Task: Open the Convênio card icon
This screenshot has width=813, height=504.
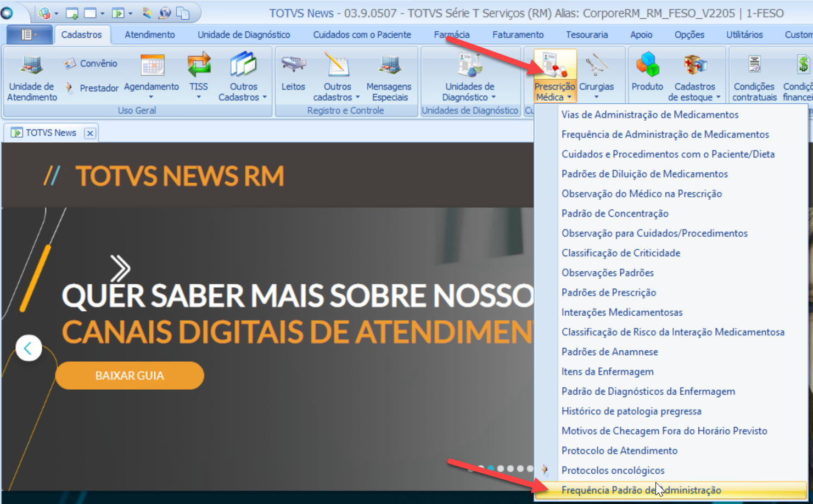Action: (x=70, y=64)
